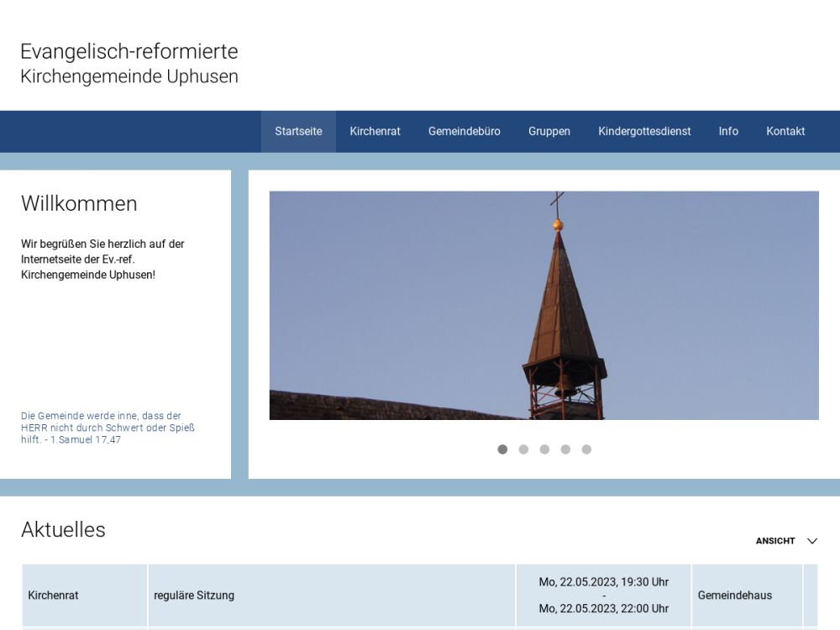Click the Evangelisch-reformierte Kirchengemeinde Uphusen site title
This screenshot has width=840, height=630.
[129, 64]
